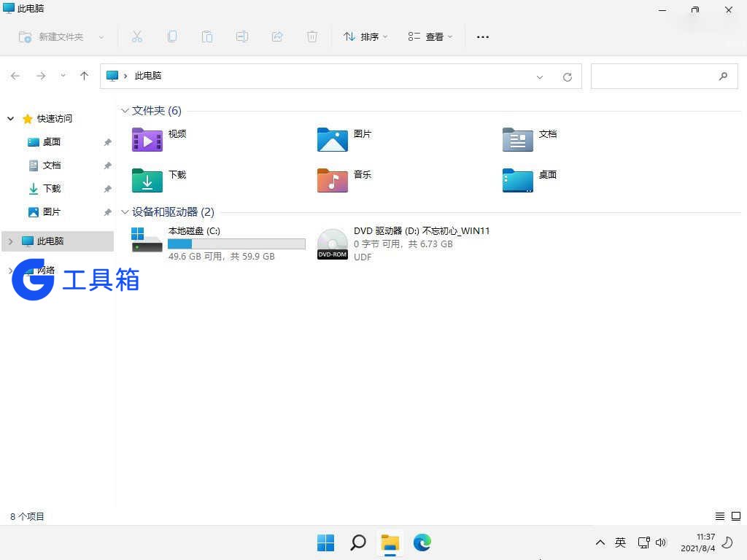The height and width of the screenshot is (560, 747).
Task: Go back with the left arrow
Action: [15, 76]
